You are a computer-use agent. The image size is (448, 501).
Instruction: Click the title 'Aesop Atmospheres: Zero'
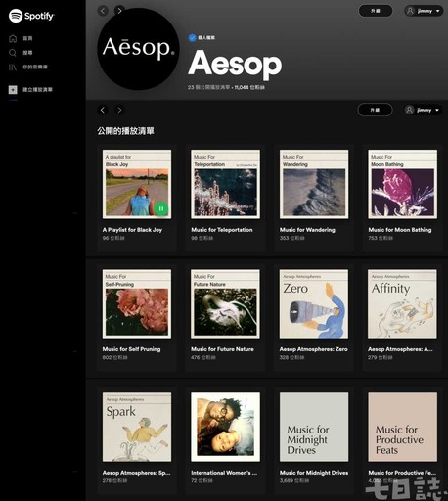314,349
